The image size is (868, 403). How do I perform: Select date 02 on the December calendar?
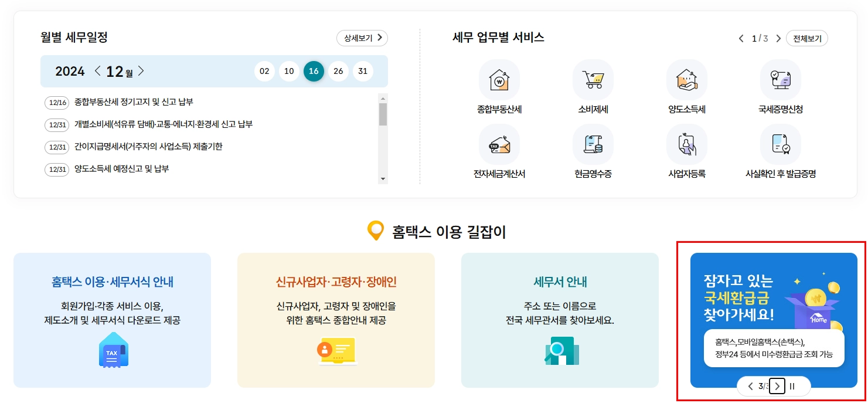tap(264, 71)
